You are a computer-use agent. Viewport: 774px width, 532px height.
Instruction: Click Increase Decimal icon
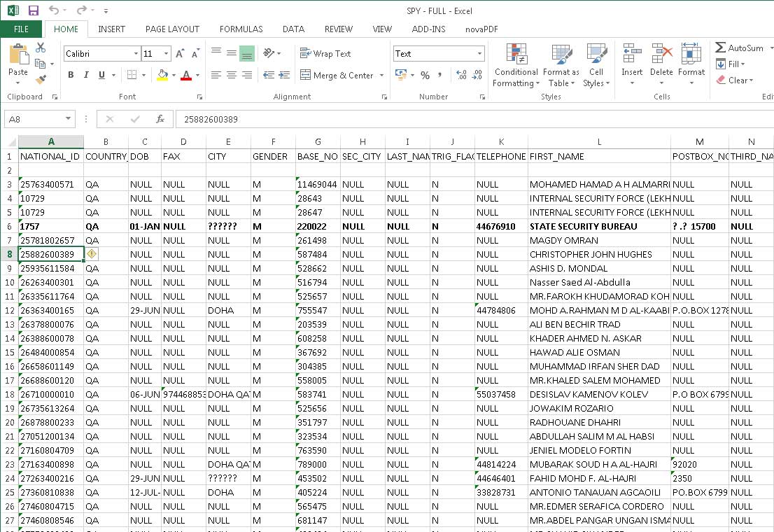tap(461, 75)
